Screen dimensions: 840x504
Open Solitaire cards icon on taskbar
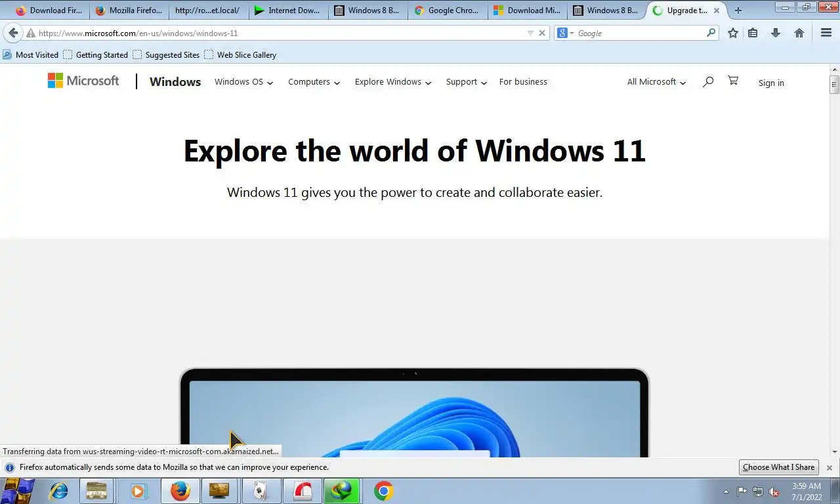point(261,491)
